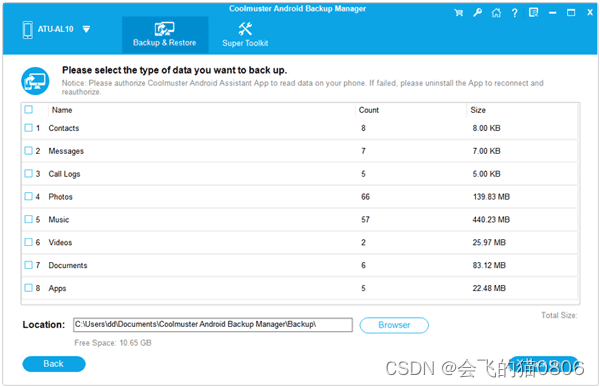Screen dimensions: 600x387
Task: Open help question mark icon
Action: [515, 13]
